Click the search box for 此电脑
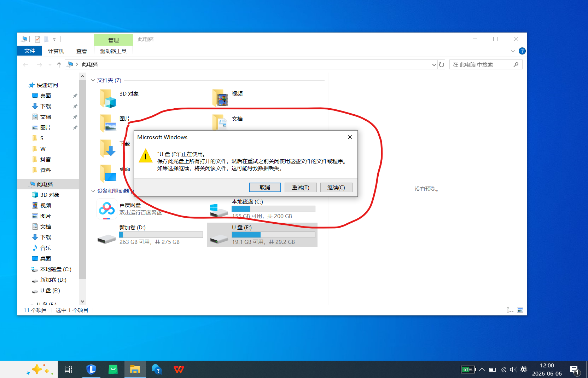The image size is (588, 378). (485, 64)
